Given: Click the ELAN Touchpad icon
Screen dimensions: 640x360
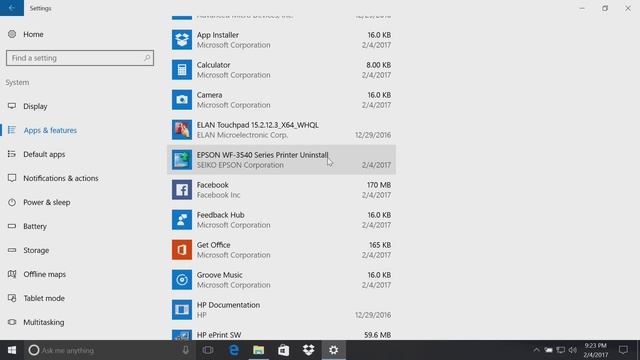Looking at the screenshot, I should tap(182, 130).
